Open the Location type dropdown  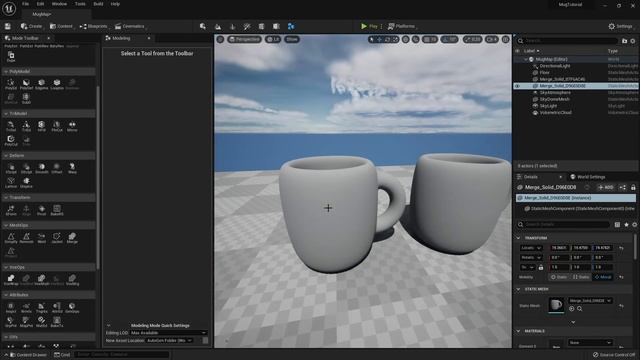pos(531,248)
